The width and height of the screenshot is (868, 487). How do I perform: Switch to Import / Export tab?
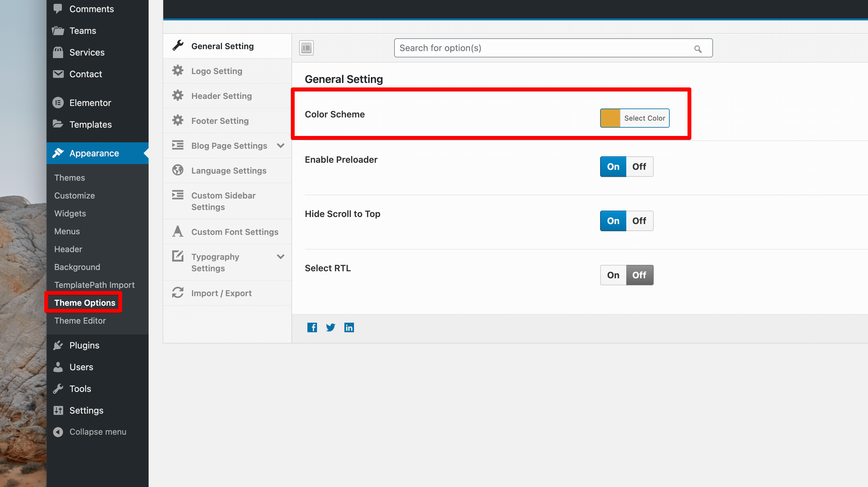pyautogui.click(x=221, y=293)
